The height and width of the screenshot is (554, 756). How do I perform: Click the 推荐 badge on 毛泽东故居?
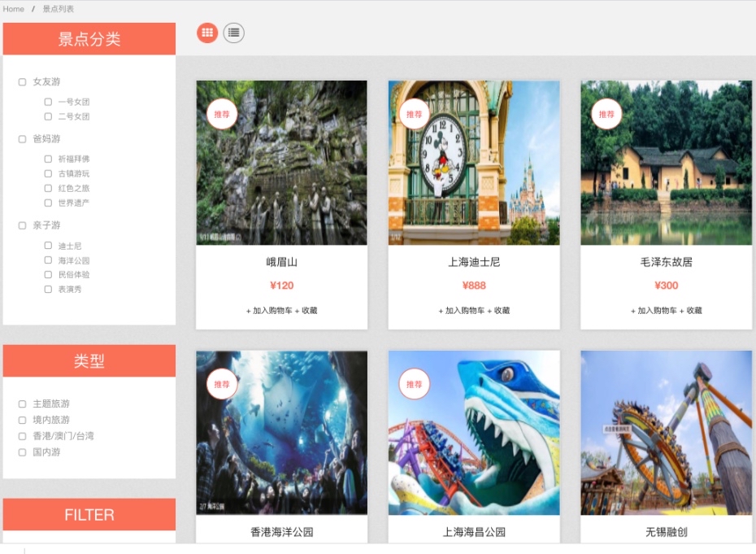coord(606,115)
